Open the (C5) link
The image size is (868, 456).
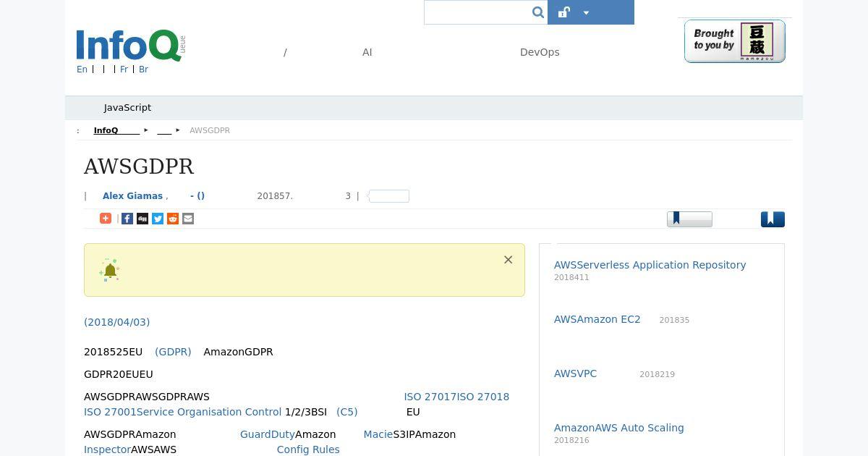347,412
